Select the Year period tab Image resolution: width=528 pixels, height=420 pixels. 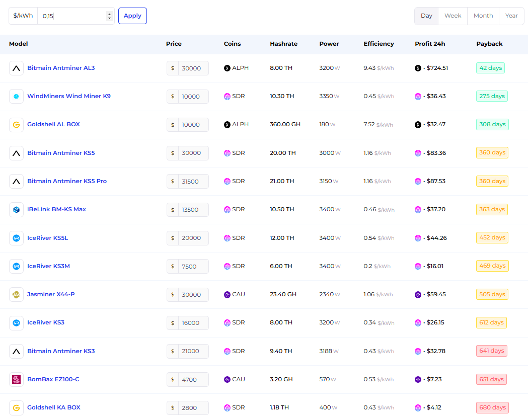pyautogui.click(x=511, y=16)
